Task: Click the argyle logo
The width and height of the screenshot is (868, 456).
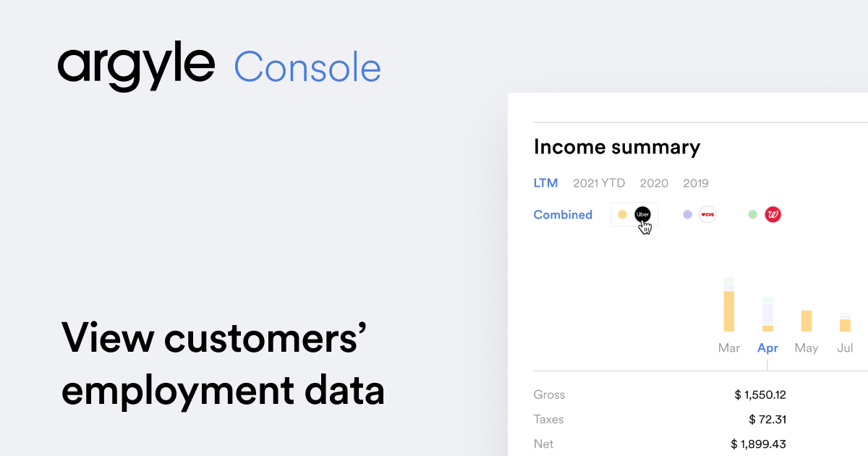Action: click(x=136, y=68)
